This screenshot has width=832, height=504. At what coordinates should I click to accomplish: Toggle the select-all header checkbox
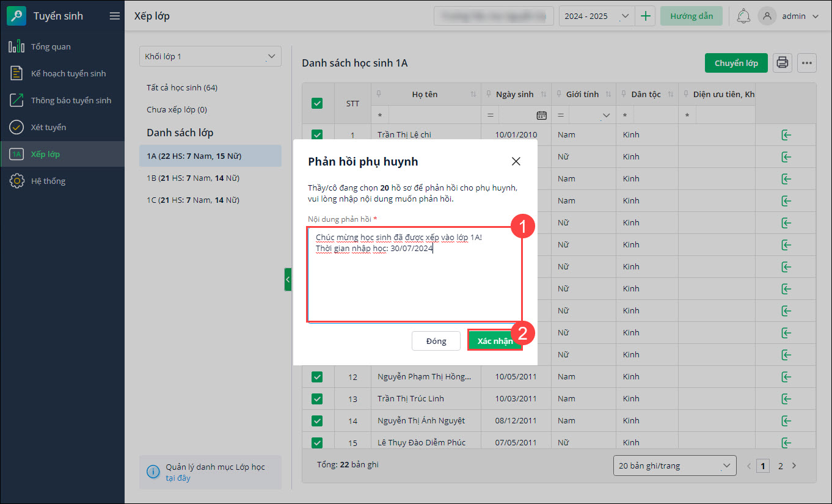(317, 103)
